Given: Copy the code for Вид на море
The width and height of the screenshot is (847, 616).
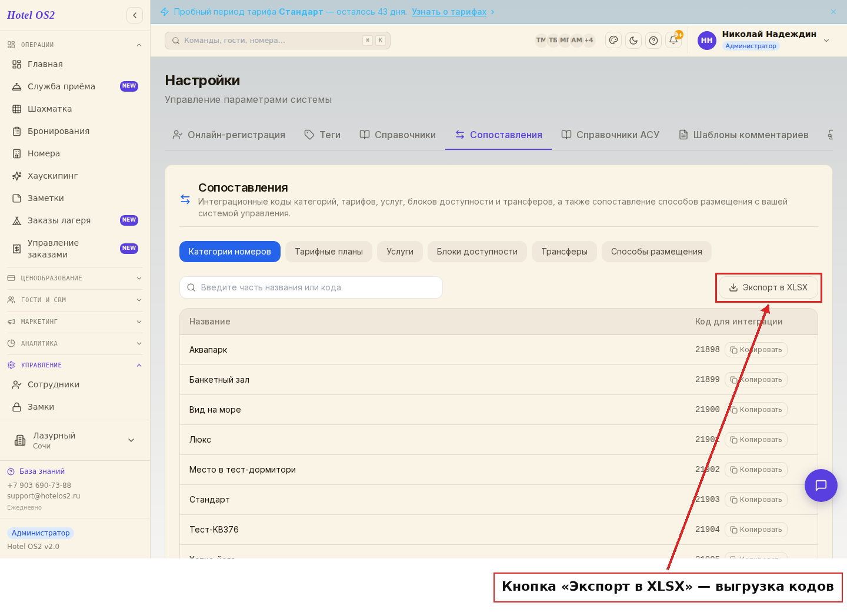Looking at the screenshot, I should click(x=756, y=410).
